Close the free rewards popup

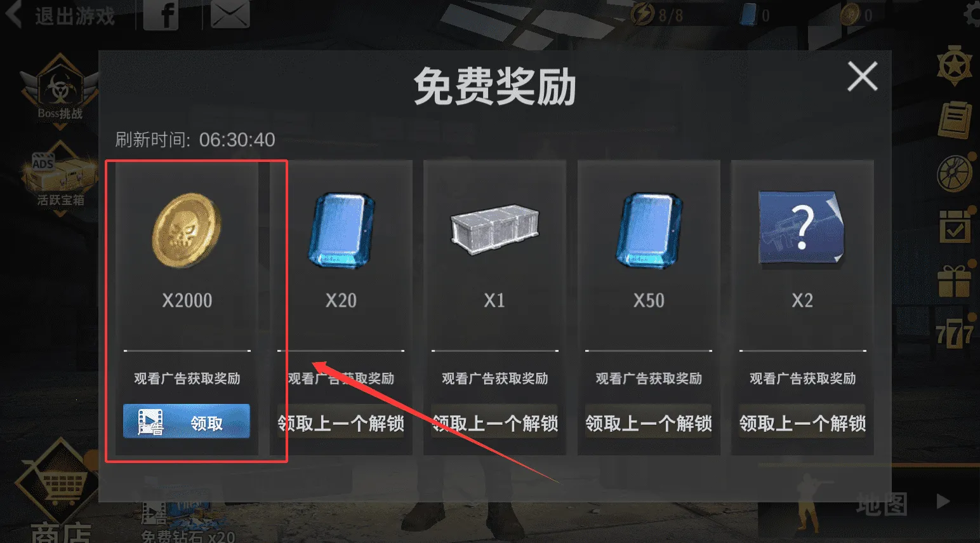(863, 77)
